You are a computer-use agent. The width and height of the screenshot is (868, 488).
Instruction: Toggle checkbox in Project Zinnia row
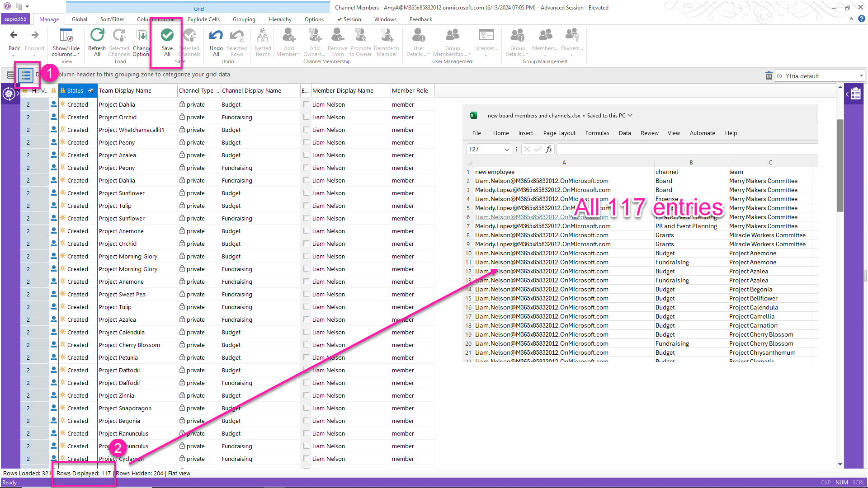[x=306, y=395]
